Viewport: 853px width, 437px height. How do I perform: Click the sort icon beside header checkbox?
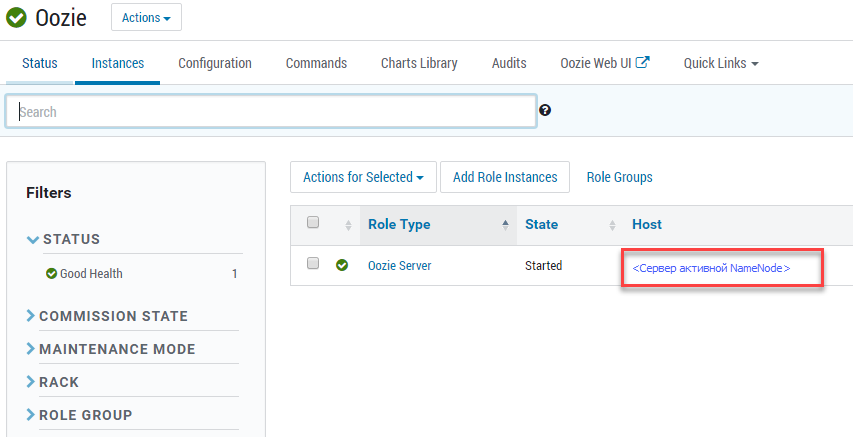pos(348,225)
